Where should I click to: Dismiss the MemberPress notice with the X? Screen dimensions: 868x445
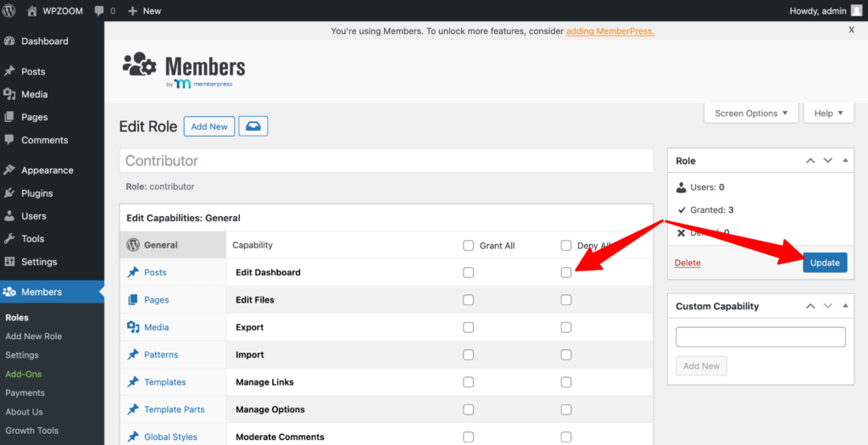(851, 31)
